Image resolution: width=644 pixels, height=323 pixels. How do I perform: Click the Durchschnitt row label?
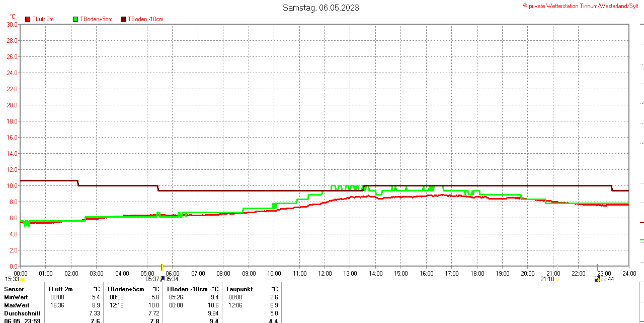click(x=22, y=313)
